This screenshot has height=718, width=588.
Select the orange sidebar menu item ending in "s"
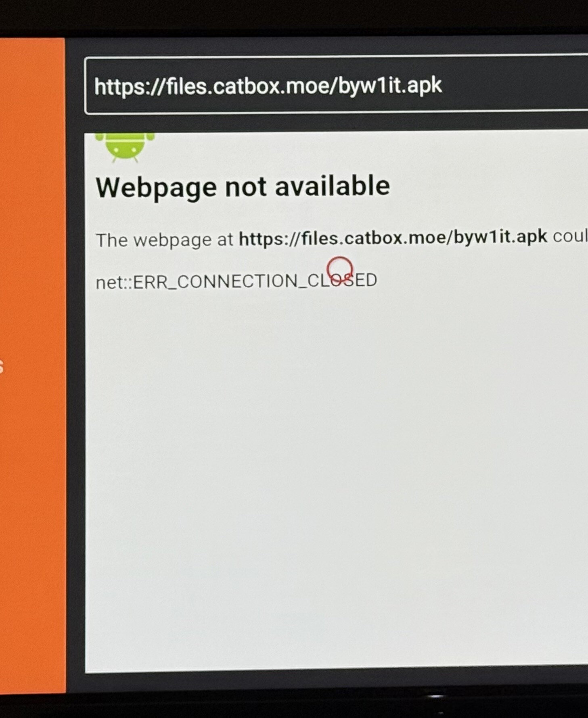pyautogui.click(x=2, y=367)
